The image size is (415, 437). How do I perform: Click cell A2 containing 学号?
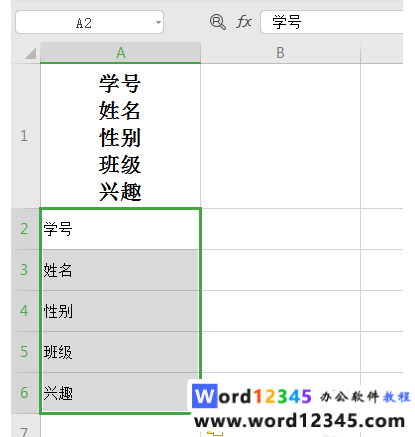pos(120,229)
